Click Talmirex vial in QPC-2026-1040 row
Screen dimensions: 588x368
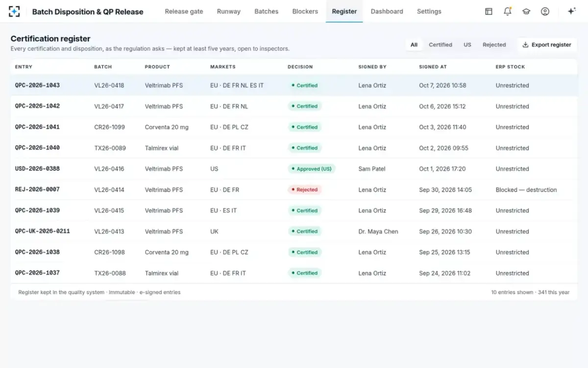[x=162, y=148]
